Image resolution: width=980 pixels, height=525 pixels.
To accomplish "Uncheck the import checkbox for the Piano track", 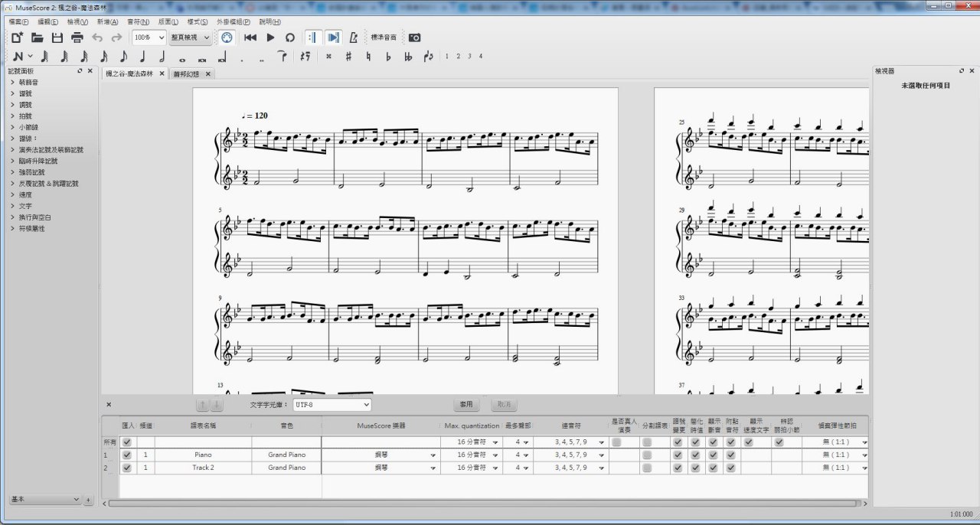I will tap(127, 455).
